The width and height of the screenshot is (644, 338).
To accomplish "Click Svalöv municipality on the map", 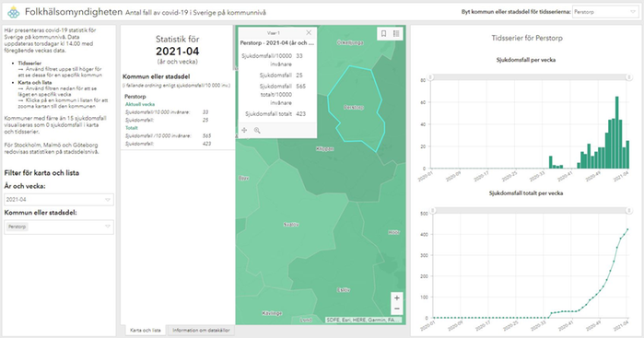I will [291, 225].
